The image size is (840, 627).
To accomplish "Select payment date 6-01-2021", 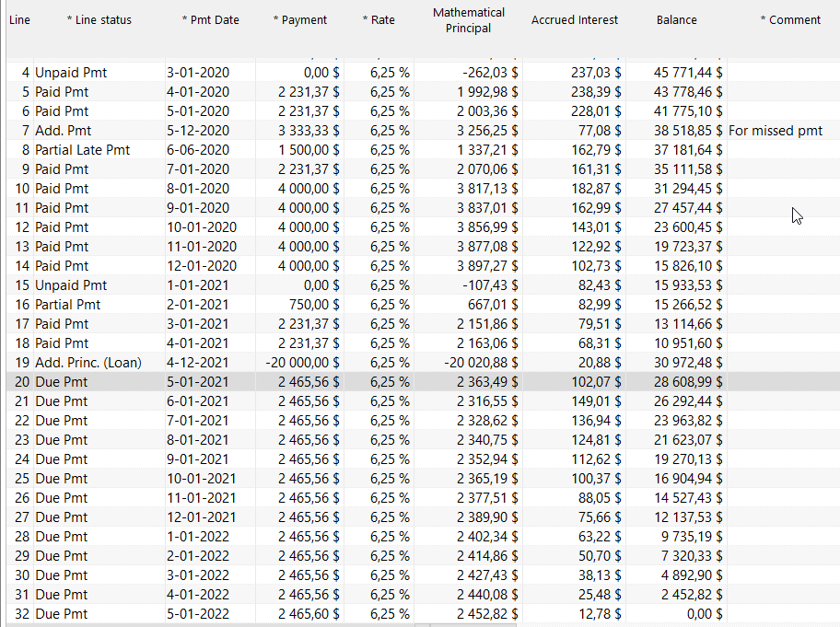I will 210,401.
